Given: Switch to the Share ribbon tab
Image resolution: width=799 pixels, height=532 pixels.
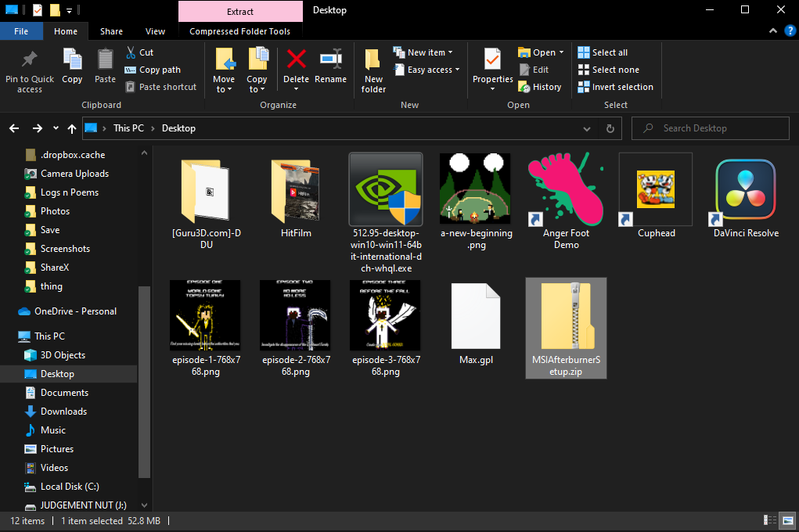Looking at the screenshot, I should coord(111,31).
